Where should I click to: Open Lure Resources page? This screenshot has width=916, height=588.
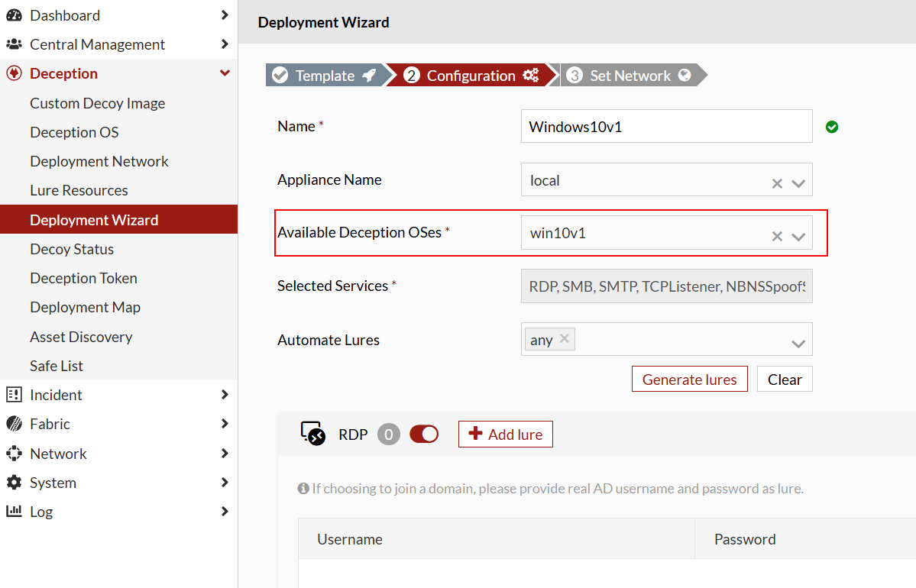79,190
